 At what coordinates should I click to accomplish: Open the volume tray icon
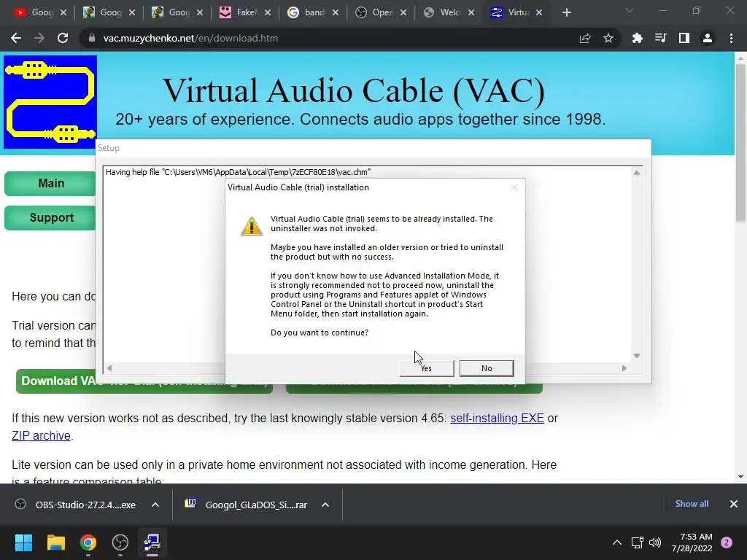[x=655, y=542]
